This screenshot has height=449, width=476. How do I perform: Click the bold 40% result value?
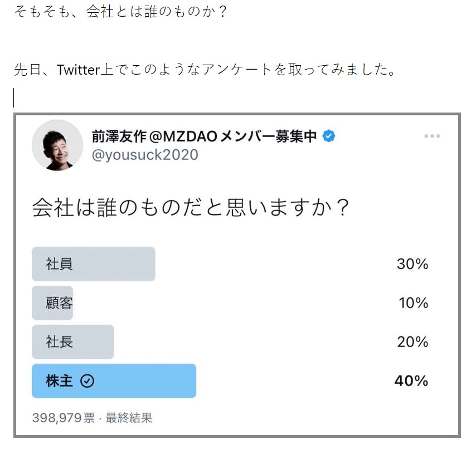click(x=411, y=381)
